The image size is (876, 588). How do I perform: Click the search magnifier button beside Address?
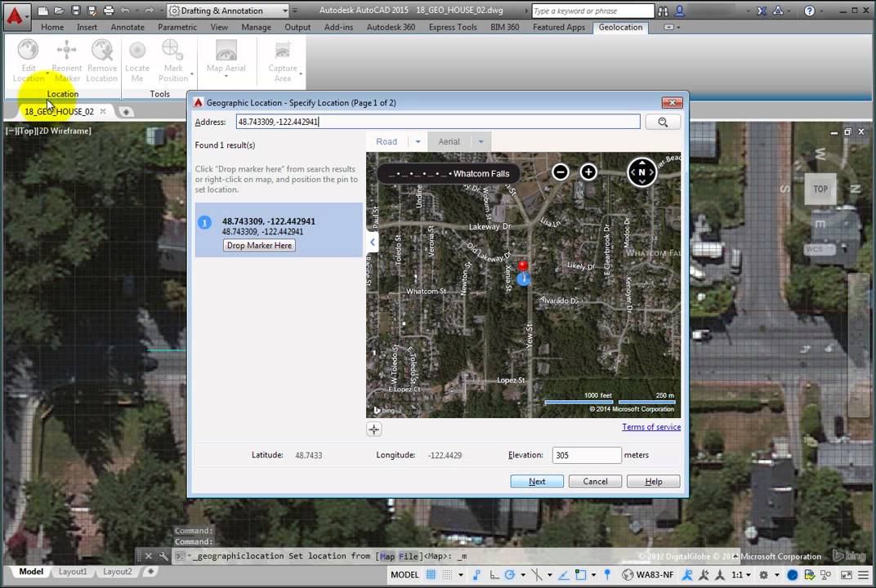[663, 122]
